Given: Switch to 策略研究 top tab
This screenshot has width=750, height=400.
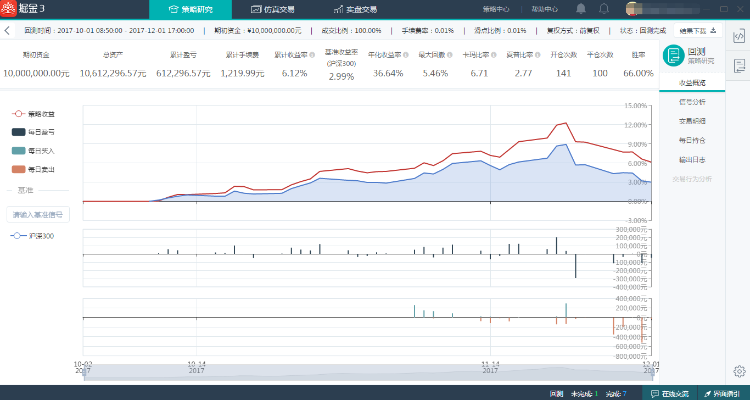Looking at the screenshot, I should (190, 10).
